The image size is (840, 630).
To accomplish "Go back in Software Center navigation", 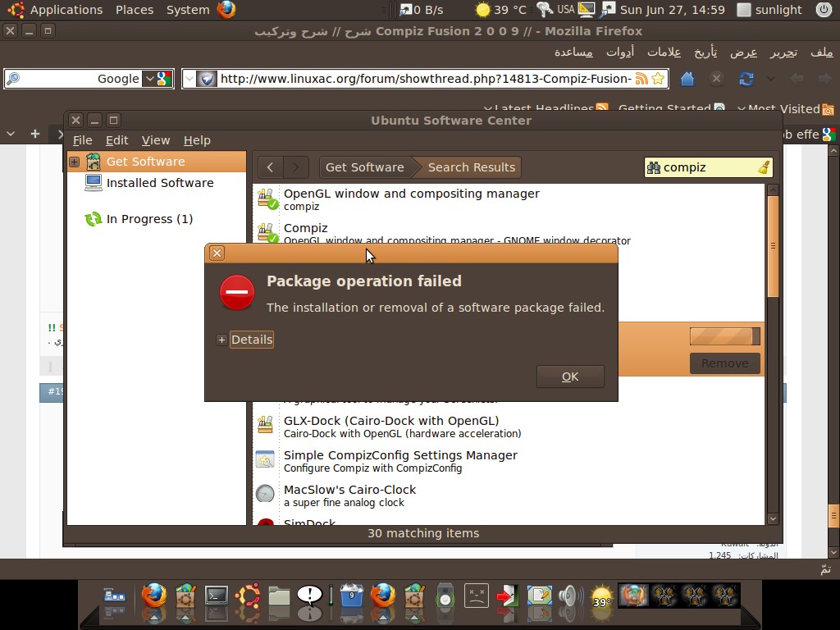I will coord(271,167).
